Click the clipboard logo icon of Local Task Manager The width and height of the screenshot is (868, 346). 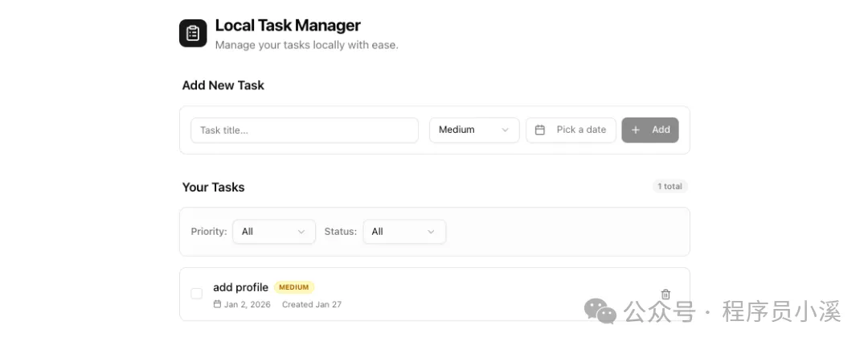[193, 33]
